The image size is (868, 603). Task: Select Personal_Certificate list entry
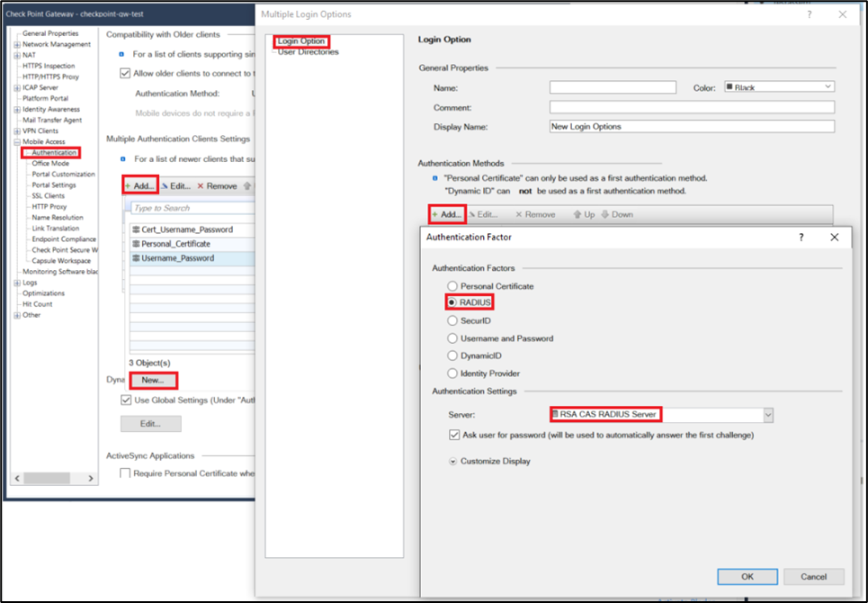pyautogui.click(x=175, y=244)
